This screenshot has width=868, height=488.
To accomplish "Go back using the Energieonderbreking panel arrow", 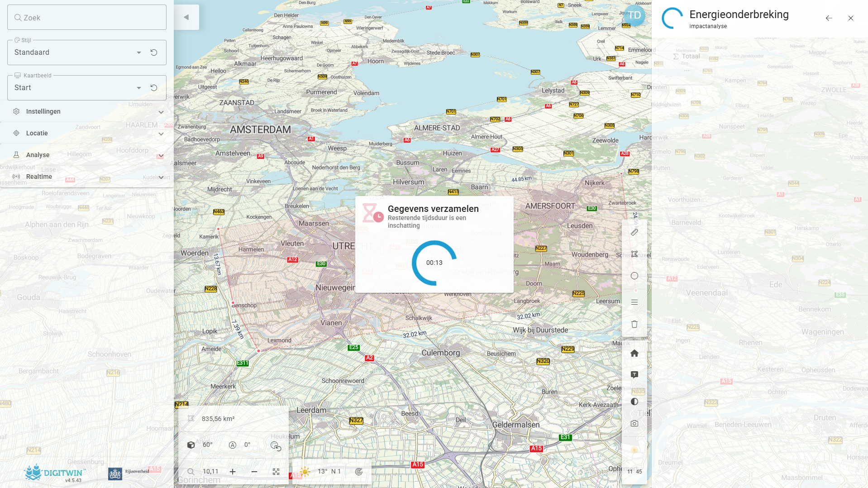I will tap(829, 18).
